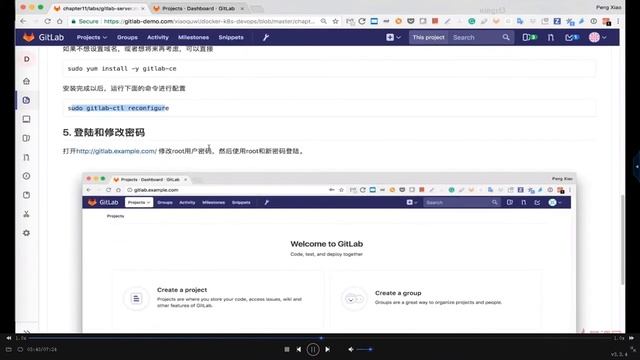The width and height of the screenshot is (640, 360).
Task: Click the browser reload button
Action: coord(48,21)
